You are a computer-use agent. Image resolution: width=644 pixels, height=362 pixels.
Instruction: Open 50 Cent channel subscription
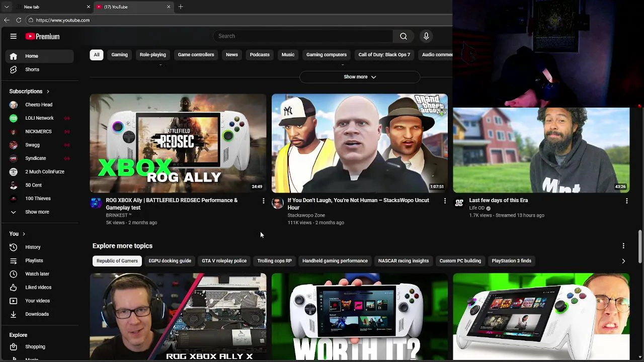coord(39,185)
